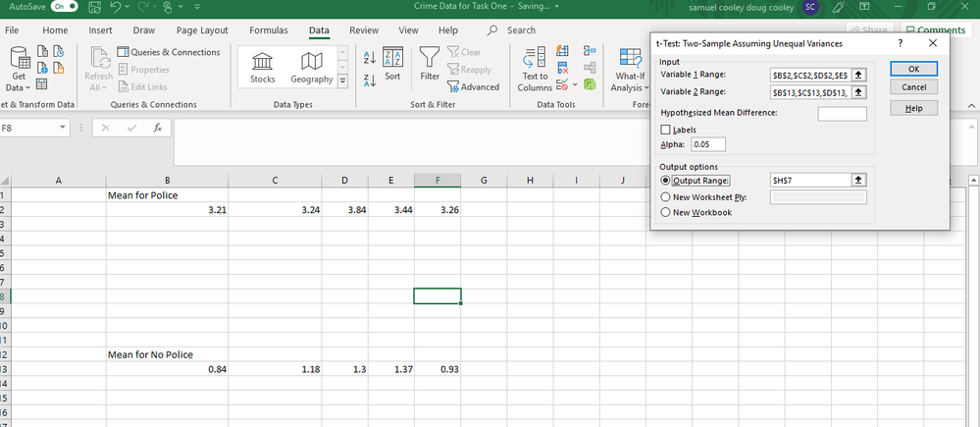Click the SC account avatar

click(810, 8)
